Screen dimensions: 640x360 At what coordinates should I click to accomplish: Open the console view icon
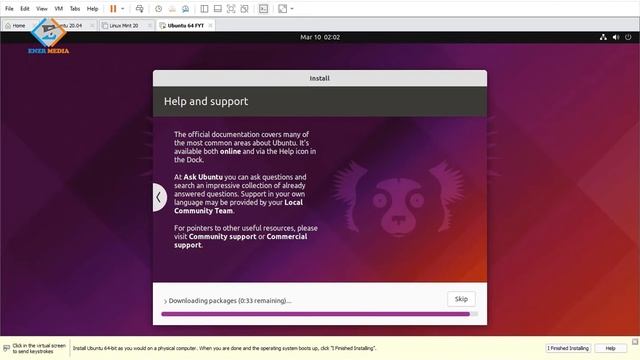[x=263, y=9]
